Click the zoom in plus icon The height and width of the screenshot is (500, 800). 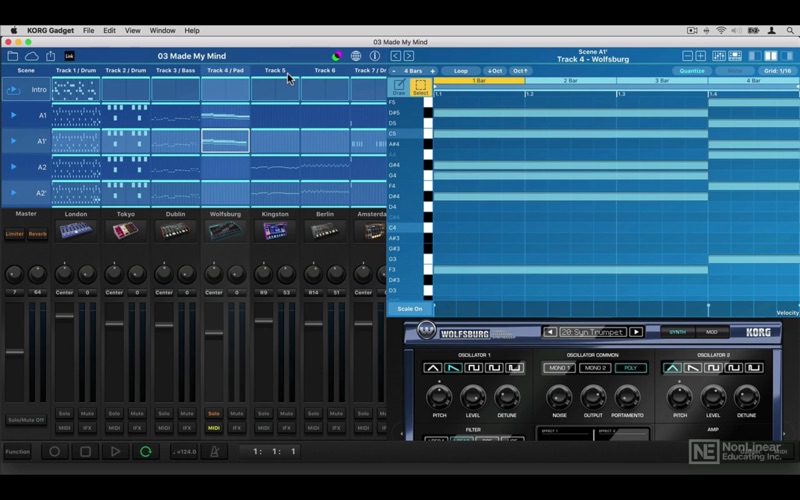point(701,56)
